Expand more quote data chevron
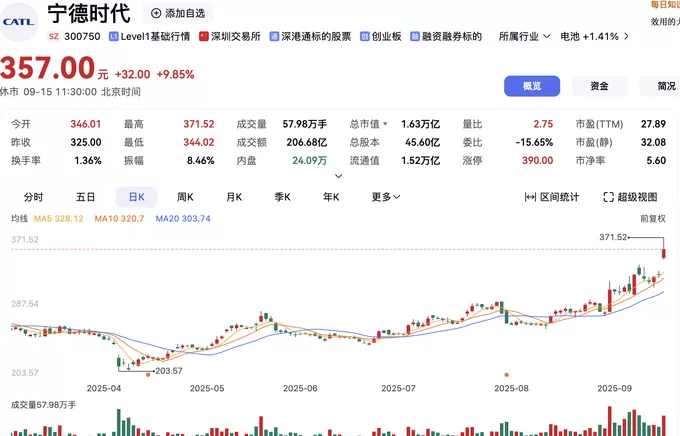Screen dimensions: 680x436 pyautogui.click(x=339, y=176)
